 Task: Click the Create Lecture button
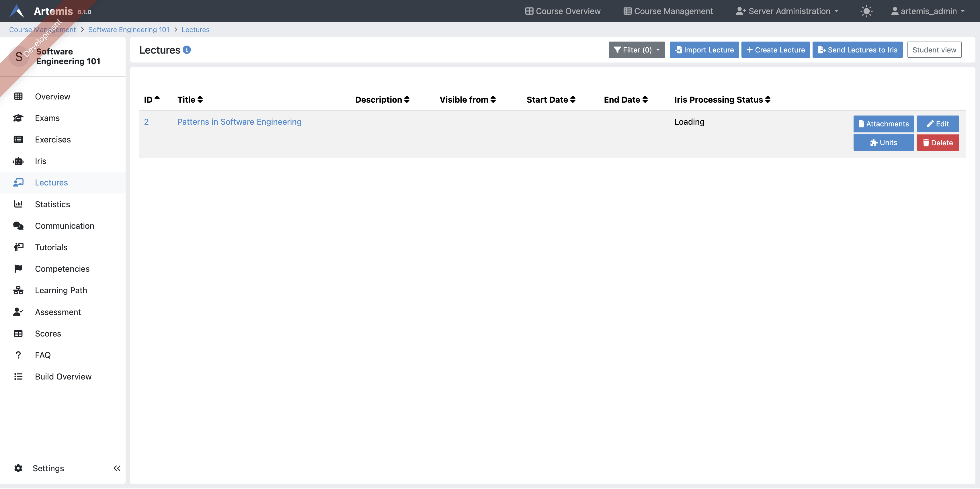coord(775,50)
